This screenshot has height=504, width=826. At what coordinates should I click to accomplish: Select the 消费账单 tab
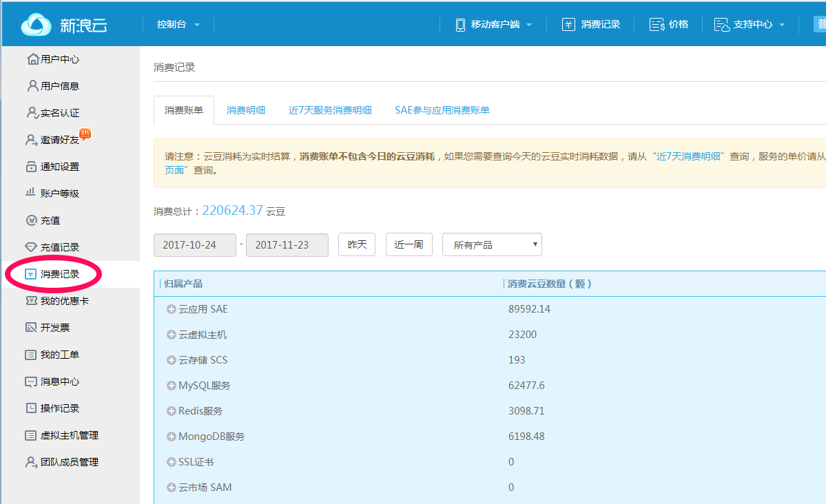[184, 110]
